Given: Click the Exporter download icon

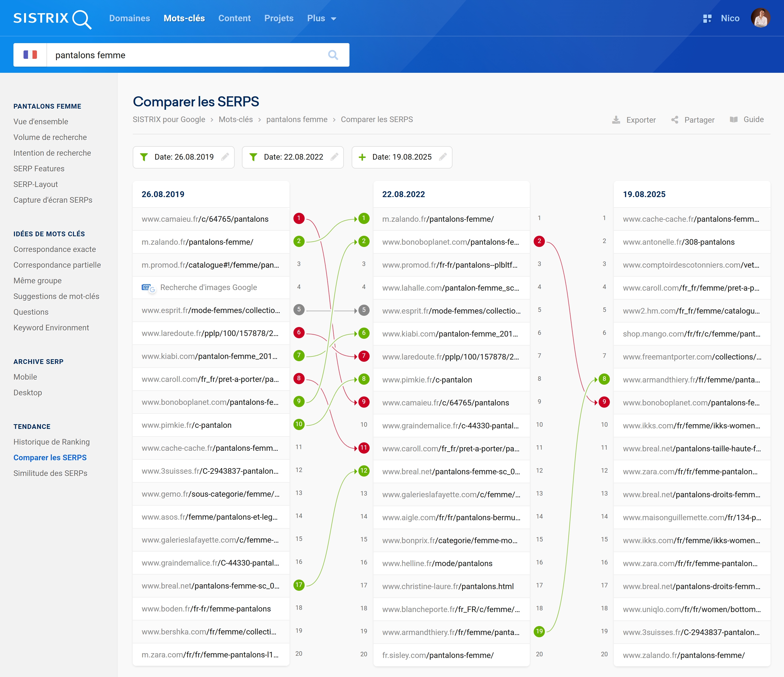Looking at the screenshot, I should click(x=616, y=120).
